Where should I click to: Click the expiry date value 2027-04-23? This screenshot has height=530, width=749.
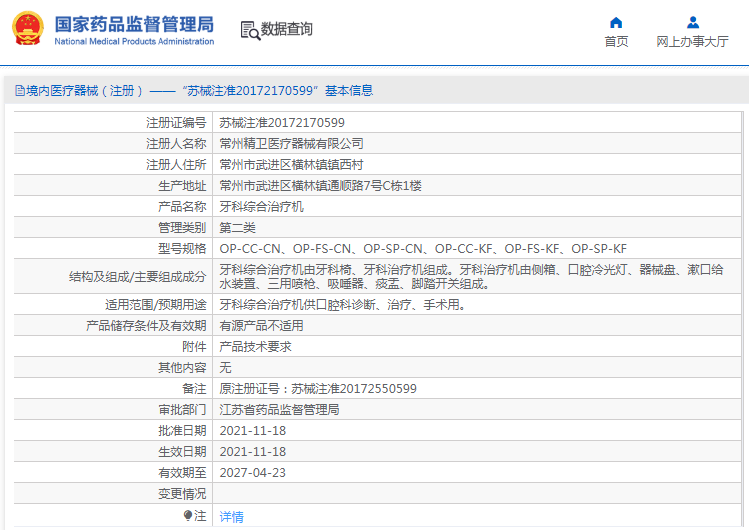(x=252, y=473)
